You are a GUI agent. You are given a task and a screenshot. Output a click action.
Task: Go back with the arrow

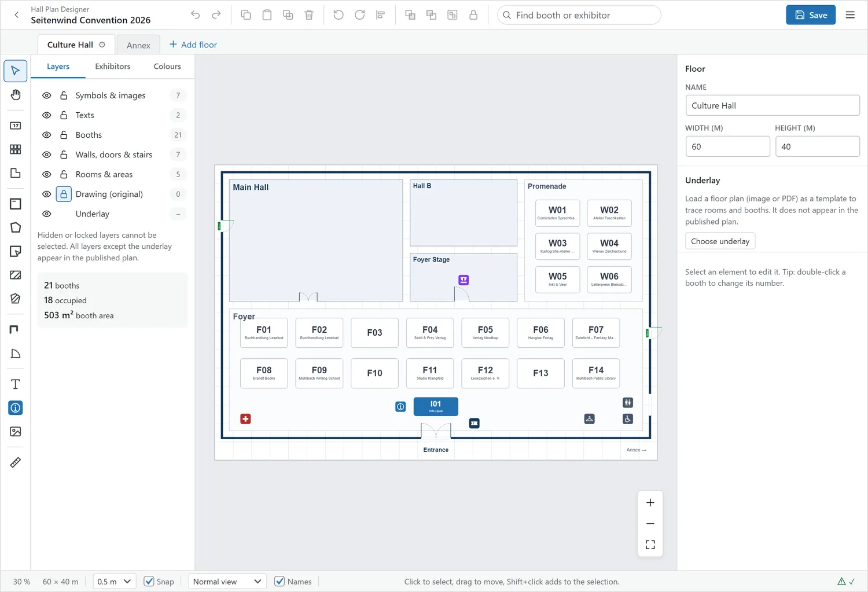point(16,15)
